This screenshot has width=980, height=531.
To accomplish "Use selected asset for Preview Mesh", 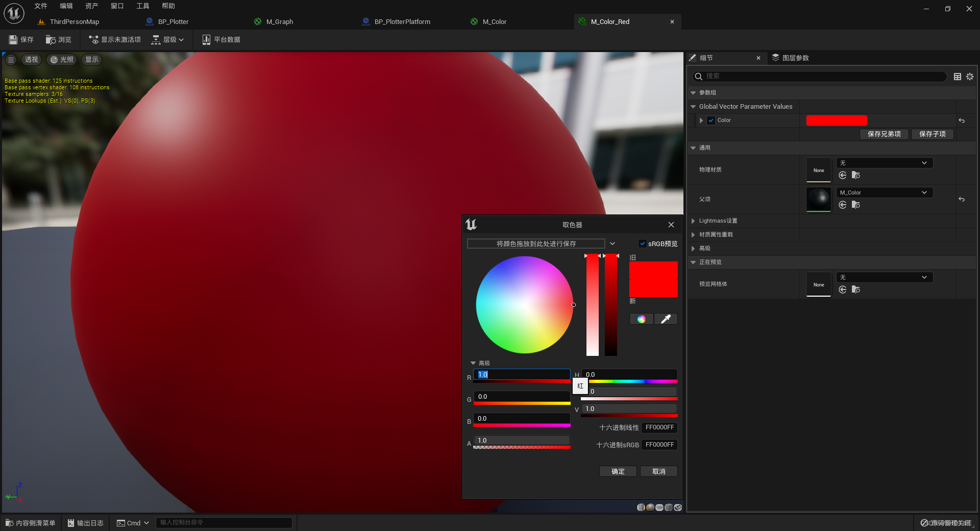I will point(843,289).
